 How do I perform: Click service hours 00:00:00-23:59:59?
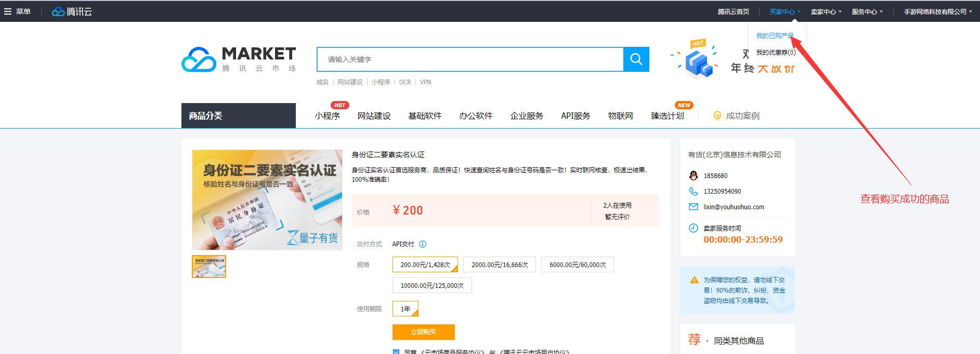(743, 239)
